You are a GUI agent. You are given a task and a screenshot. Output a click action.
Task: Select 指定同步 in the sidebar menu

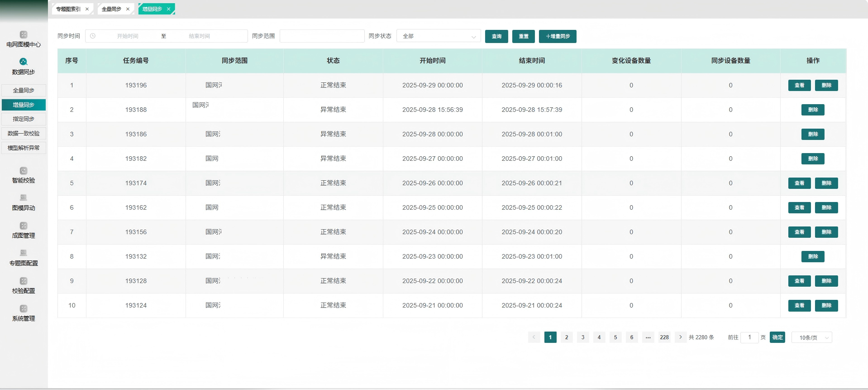(24, 119)
